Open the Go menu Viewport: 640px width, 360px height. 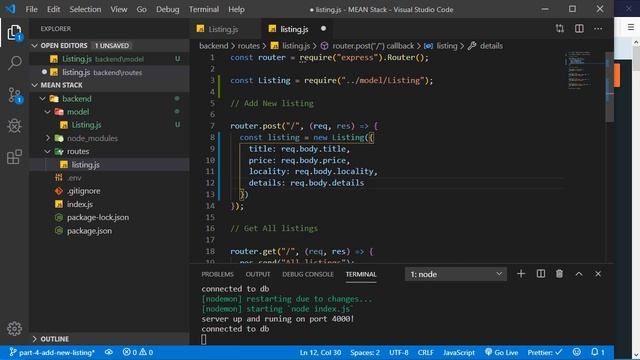pyautogui.click(x=141, y=9)
